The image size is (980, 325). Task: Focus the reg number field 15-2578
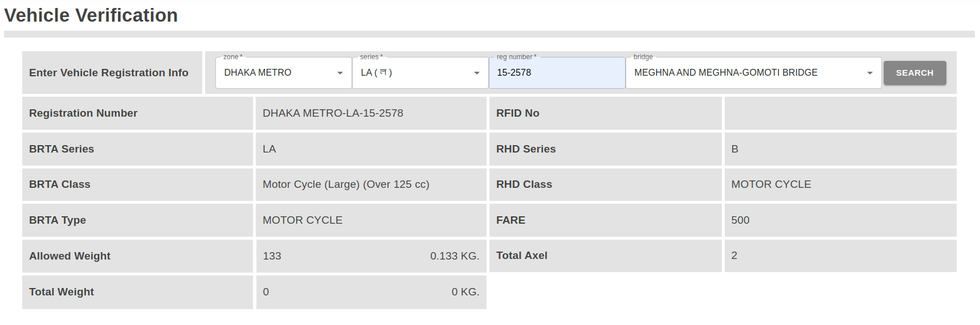point(557,73)
